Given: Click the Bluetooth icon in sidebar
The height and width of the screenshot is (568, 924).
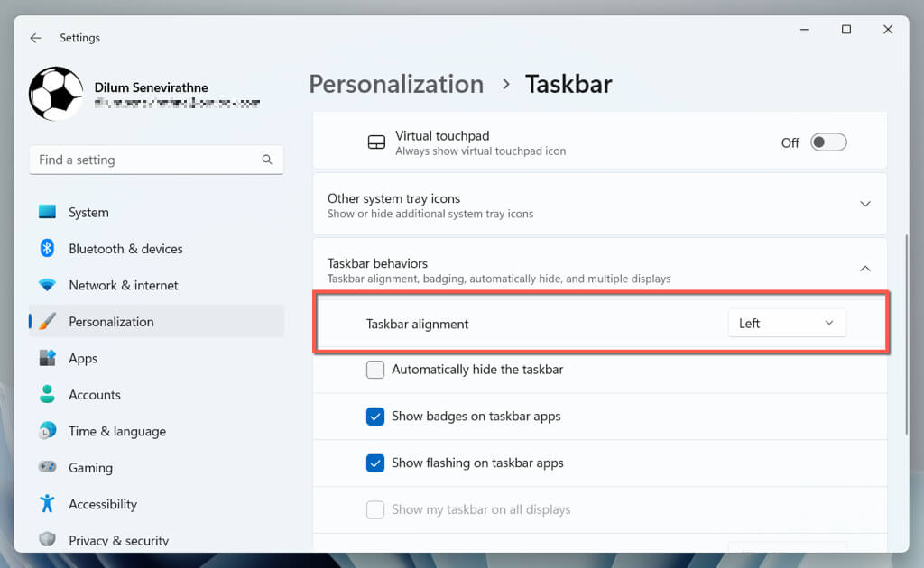Looking at the screenshot, I should tap(48, 249).
